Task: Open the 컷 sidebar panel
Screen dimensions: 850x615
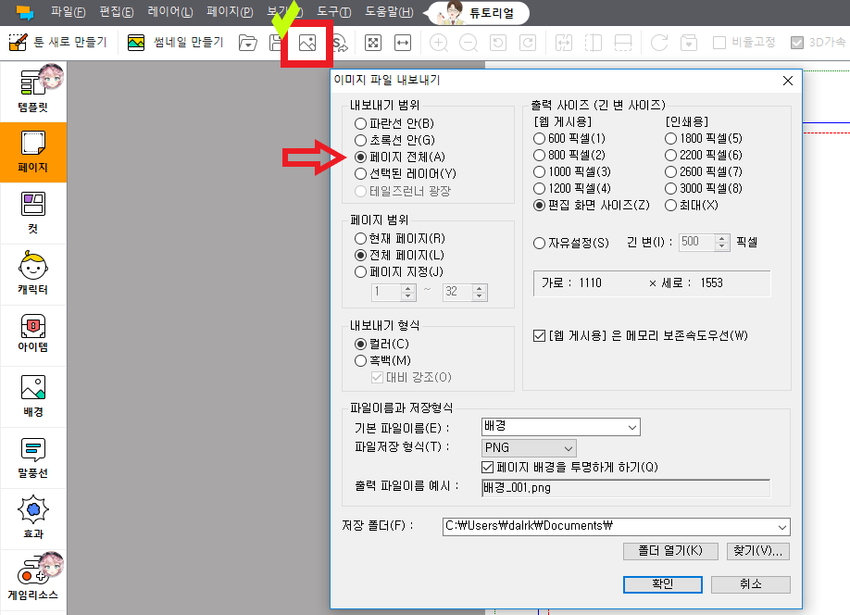Action: 33,213
